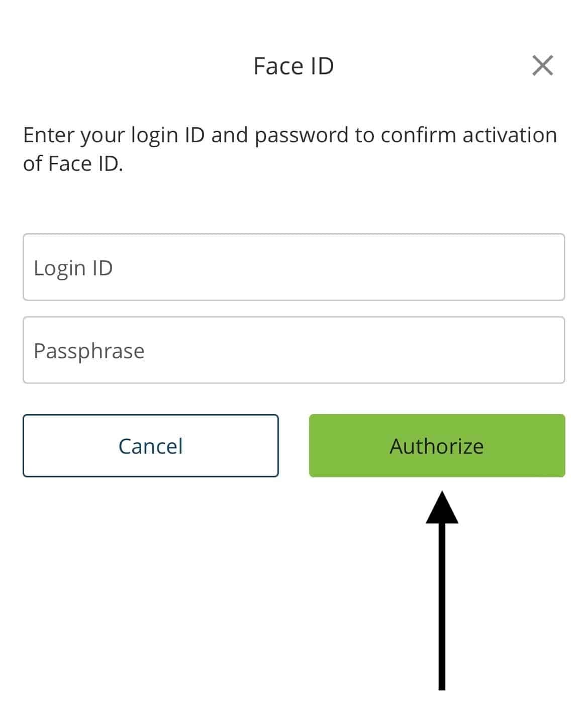Viewport: 588px width, 710px height.
Task: Exit the dialog using the close icon
Action: click(544, 65)
